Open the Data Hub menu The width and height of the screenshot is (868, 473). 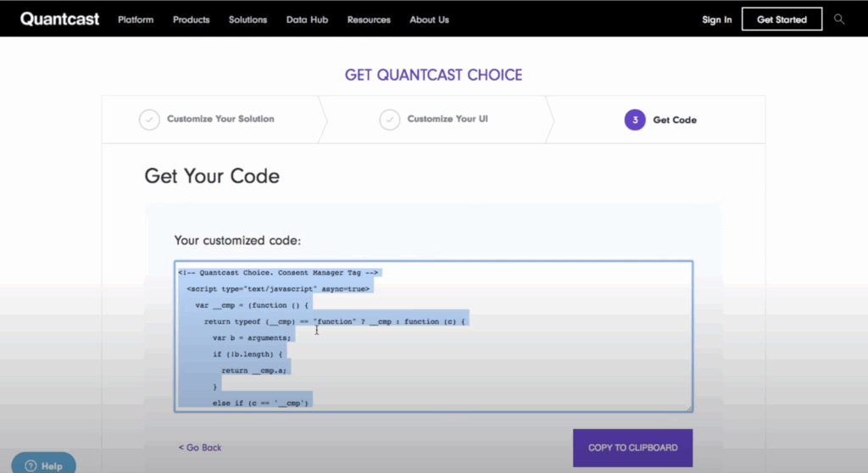[x=307, y=19]
